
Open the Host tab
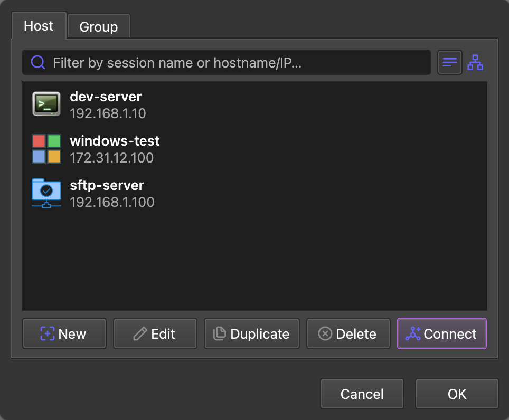(x=39, y=26)
